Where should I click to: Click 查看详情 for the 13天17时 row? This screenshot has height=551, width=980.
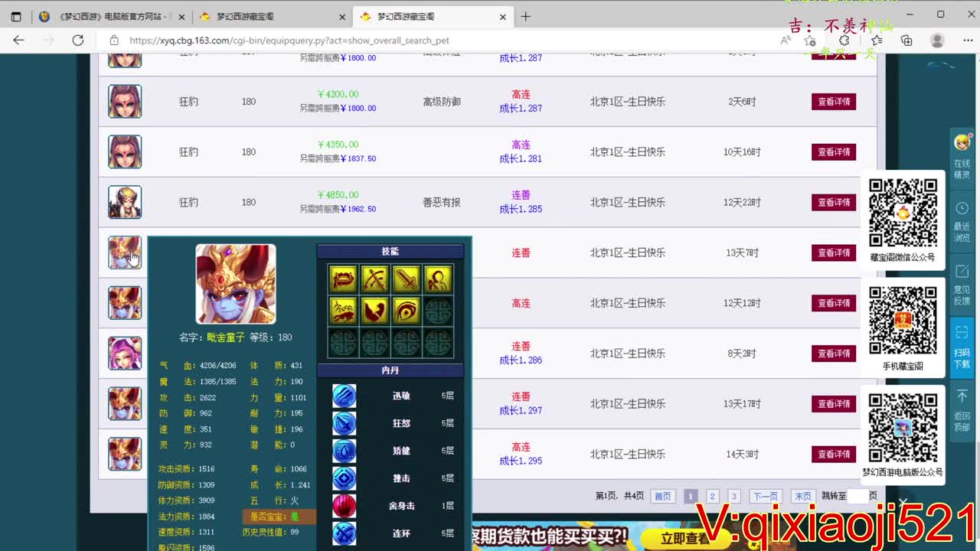[x=834, y=404]
